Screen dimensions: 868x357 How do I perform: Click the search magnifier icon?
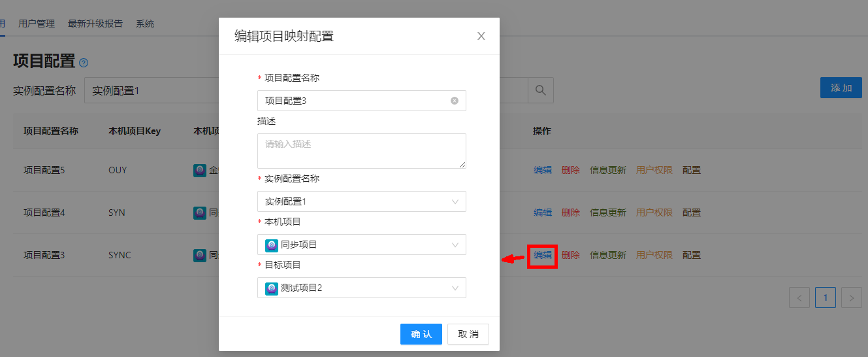[540, 90]
